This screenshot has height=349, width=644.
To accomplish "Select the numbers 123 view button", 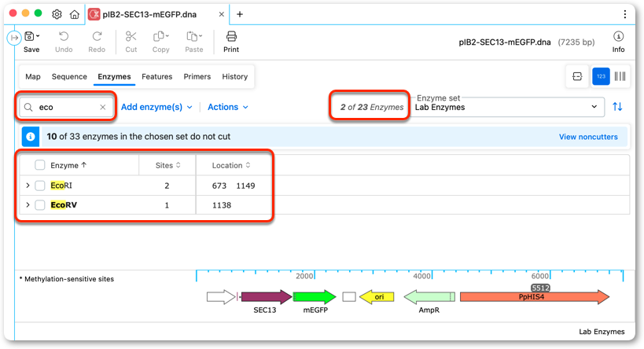I will click(x=601, y=76).
